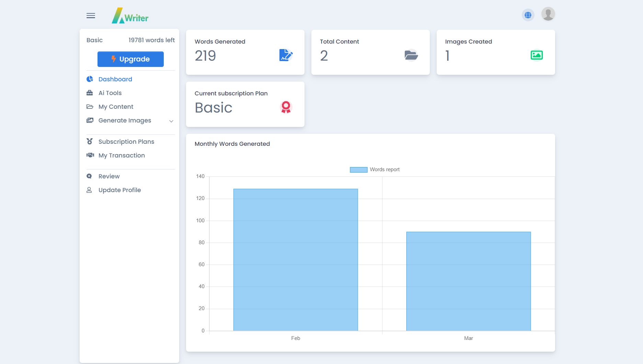643x364 pixels.
Task: Open Ai Tools from sidebar
Action: pyautogui.click(x=110, y=93)
